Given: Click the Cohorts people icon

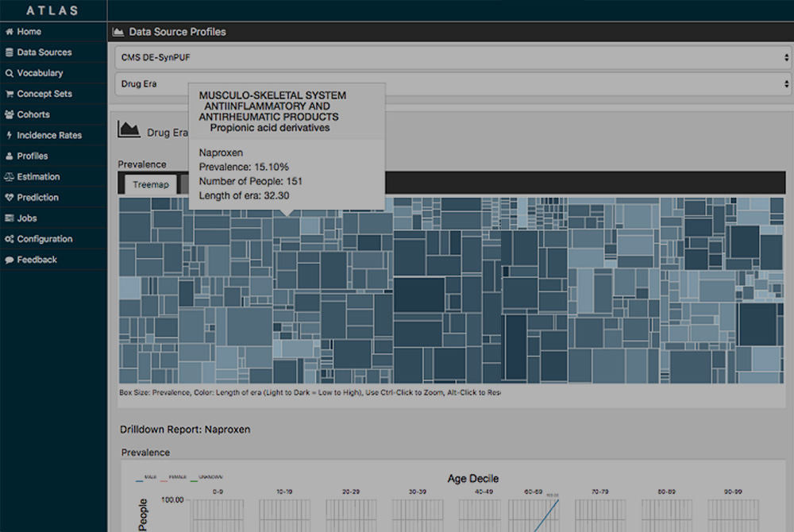Looking at the screenshot, I should pos(10,114).
